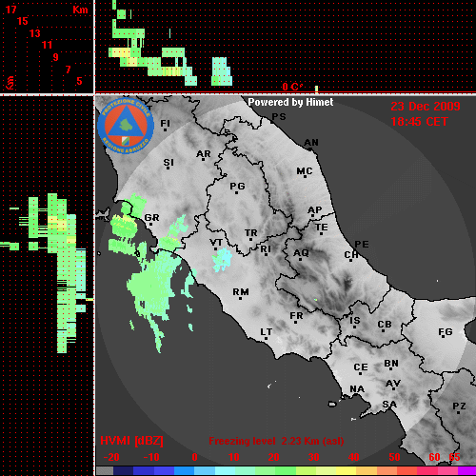Click the time '18:45 CET'
This screenshot has height=476, width=476.
click(419, 122)
